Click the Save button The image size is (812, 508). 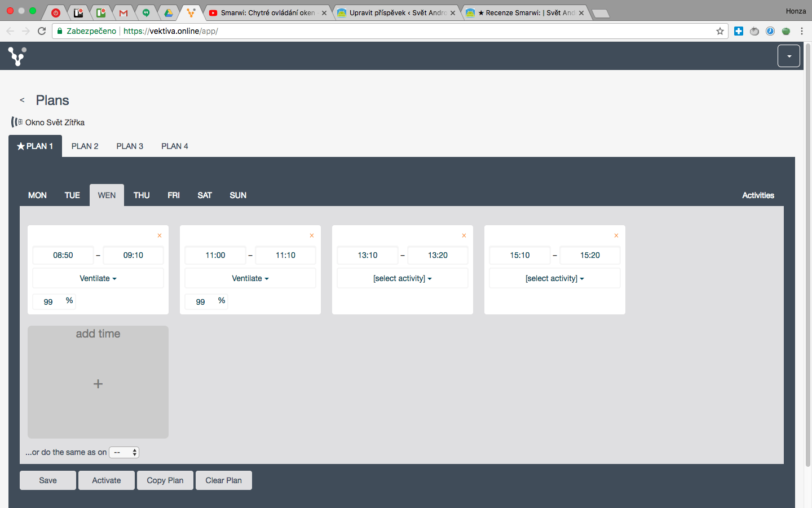(48, 480)
